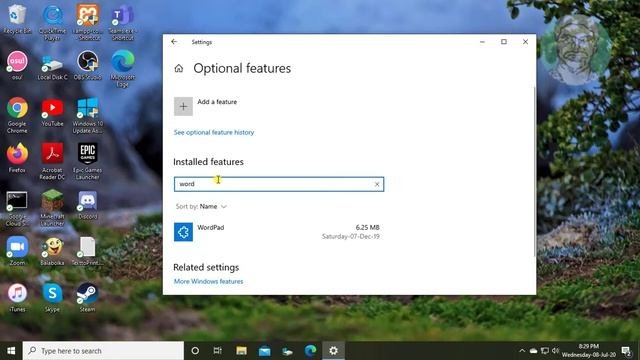640x360 pixels.
Task: Select the Windows 10 Update Assistant icon
Action: click(x=87, y=115)
